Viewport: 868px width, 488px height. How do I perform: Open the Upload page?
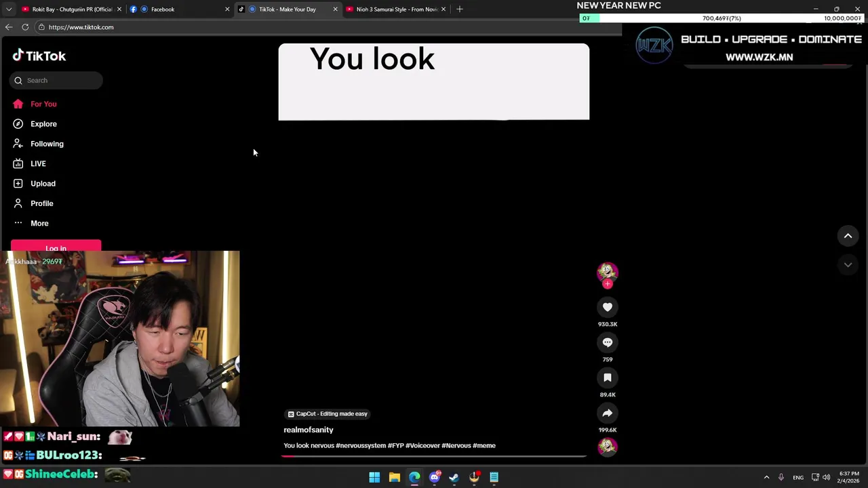[x=43, y=184]
